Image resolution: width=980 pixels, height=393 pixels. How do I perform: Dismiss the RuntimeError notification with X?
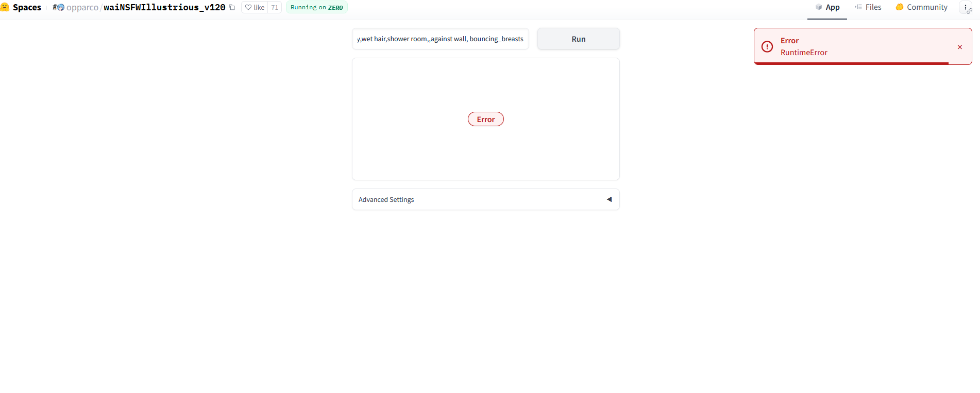pyautogui.click(x=959, y=47)
